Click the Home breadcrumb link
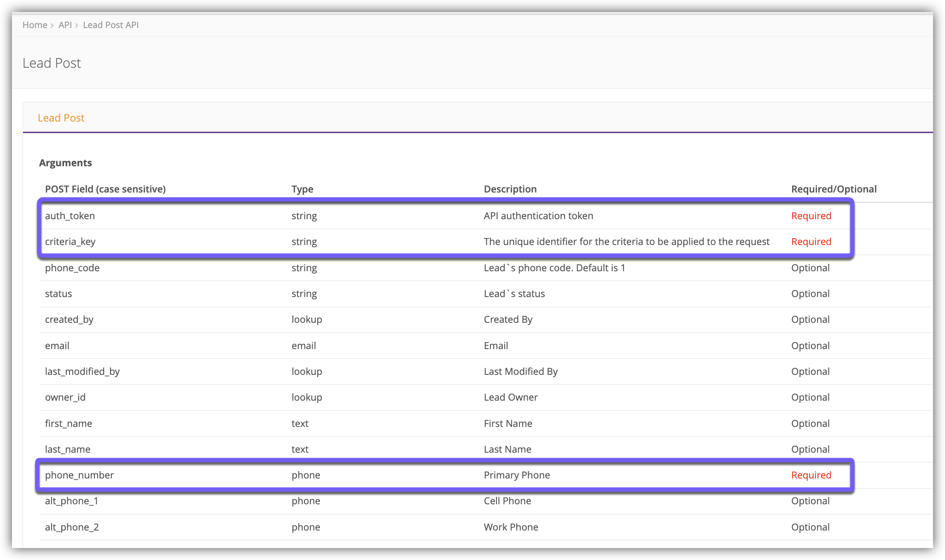 [x=35, y=25]
